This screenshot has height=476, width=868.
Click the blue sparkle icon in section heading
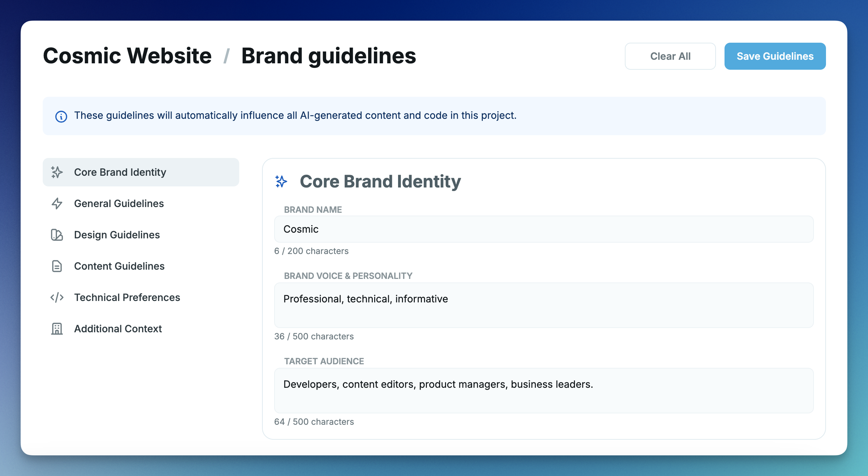pos(281,181)
